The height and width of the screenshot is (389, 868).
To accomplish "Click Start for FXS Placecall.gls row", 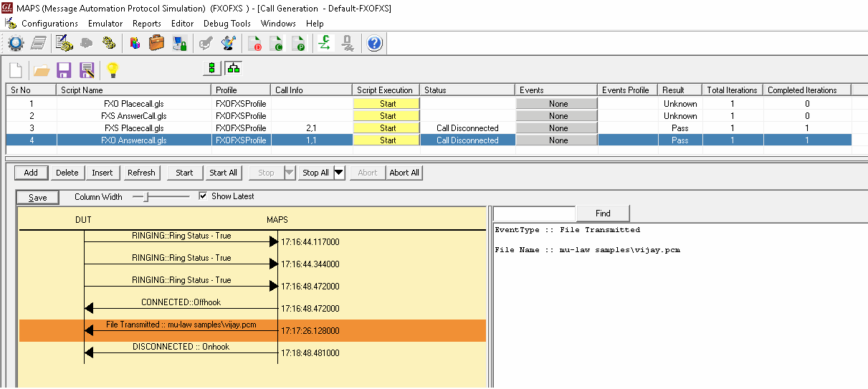I will (x=388, y=128).
